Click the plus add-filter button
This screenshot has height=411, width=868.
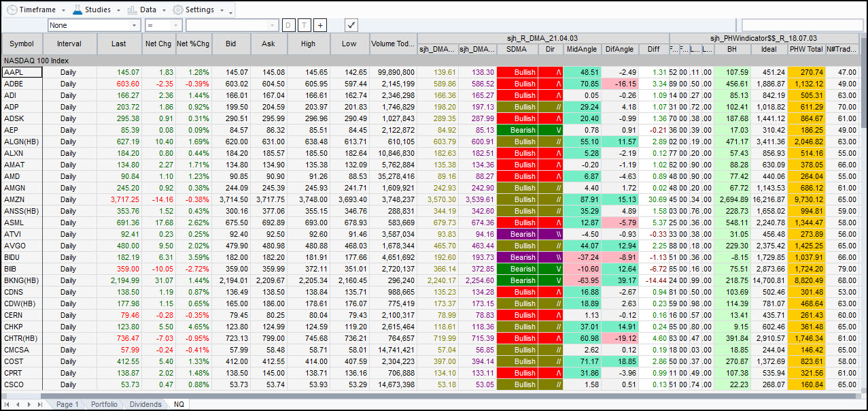click(x=320, y=25)
